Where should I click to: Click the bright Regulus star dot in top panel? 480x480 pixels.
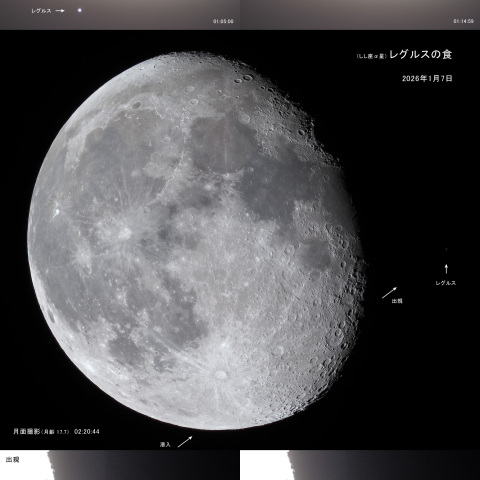tap(79, 10)
